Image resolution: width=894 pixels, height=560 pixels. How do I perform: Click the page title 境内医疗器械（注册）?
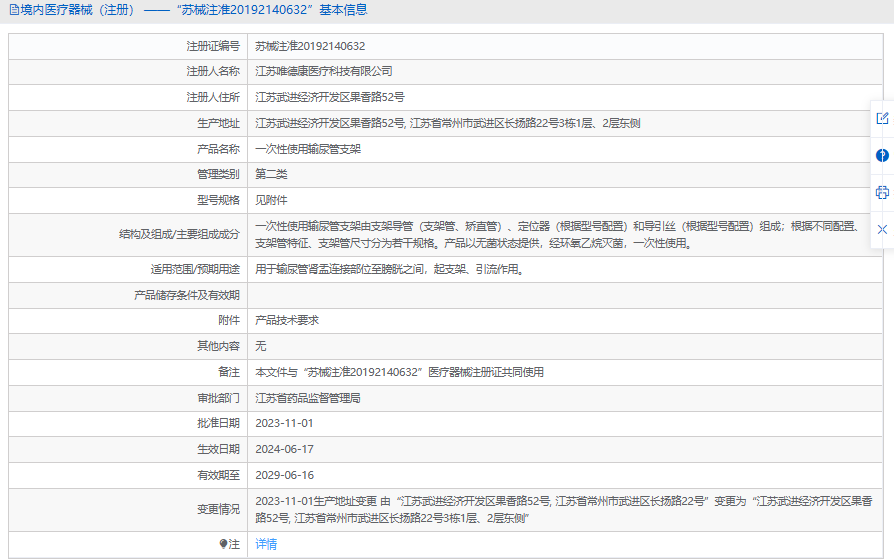[78, 10]
